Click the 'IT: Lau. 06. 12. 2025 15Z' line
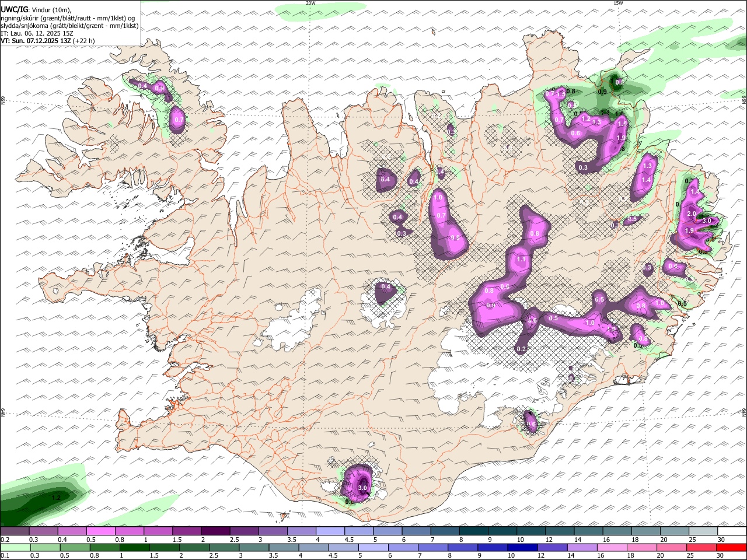The width and height of the screenshot is (747, 560). pos(37,33)
